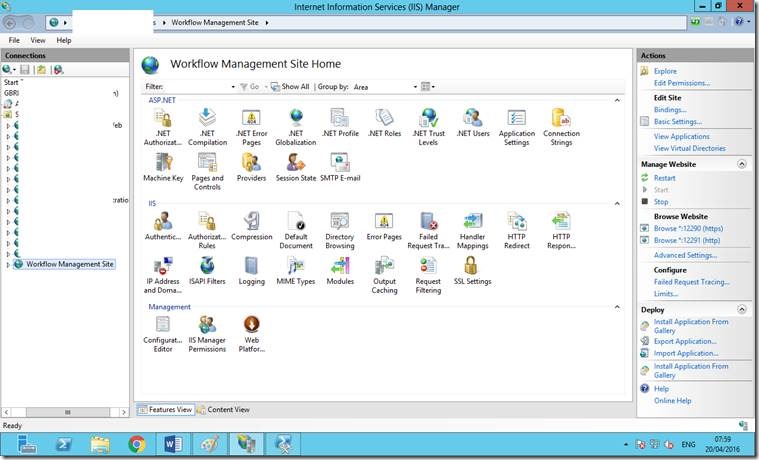Switch to Features View tab
Image resolution: width=759 pixels, height=460 pixels.
[166, 410]
